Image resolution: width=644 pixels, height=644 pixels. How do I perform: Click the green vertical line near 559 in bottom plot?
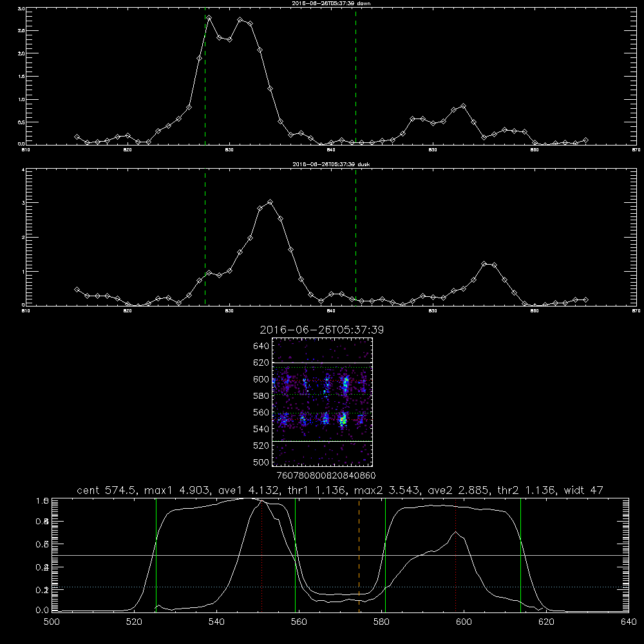296,554
